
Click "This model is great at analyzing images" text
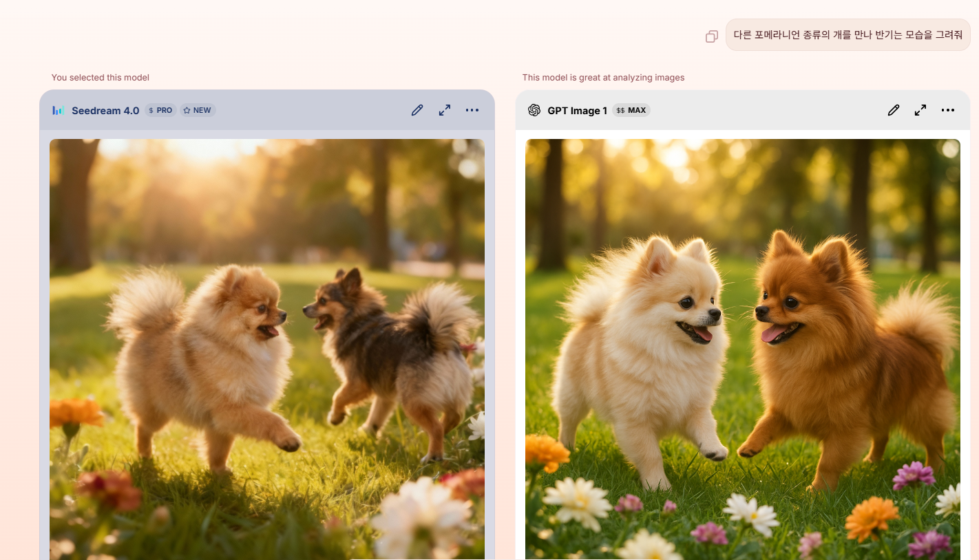pos(603,78)
